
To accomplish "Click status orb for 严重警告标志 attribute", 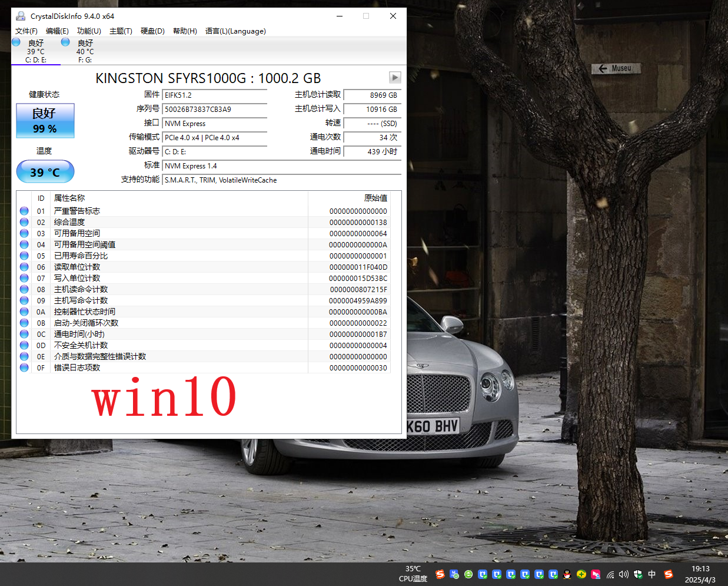I will (24, 211).
